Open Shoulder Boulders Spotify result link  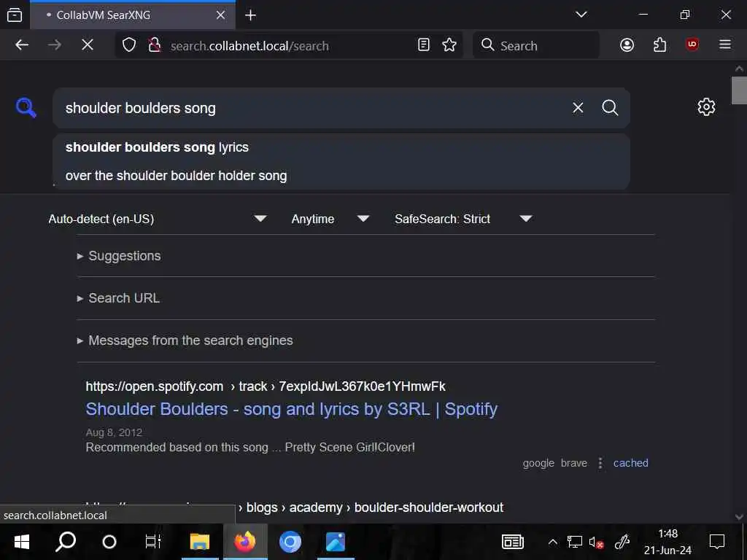pos(292,409)
